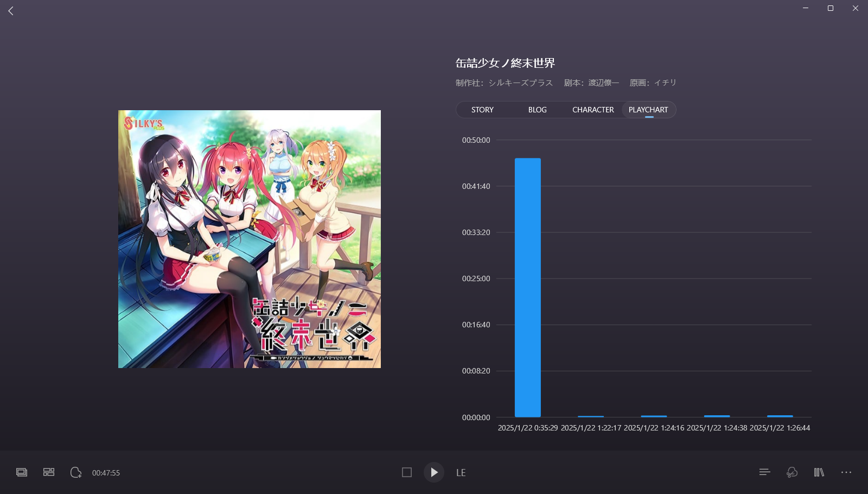Click the 00:41:40 y-axis label
The height and width of the screenshot is (494, 868).
pyautogui.click(x=476, y=186)
